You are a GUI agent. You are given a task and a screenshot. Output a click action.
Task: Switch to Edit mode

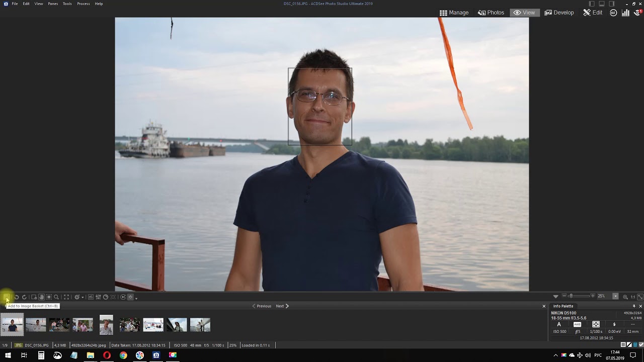point(593,13)
